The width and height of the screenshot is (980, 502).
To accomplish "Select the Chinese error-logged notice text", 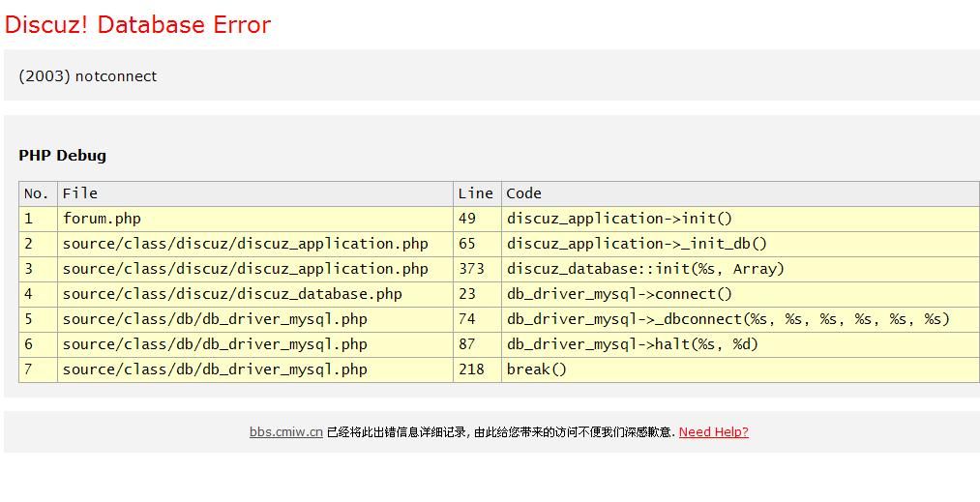I will click(x=500, y=432).
